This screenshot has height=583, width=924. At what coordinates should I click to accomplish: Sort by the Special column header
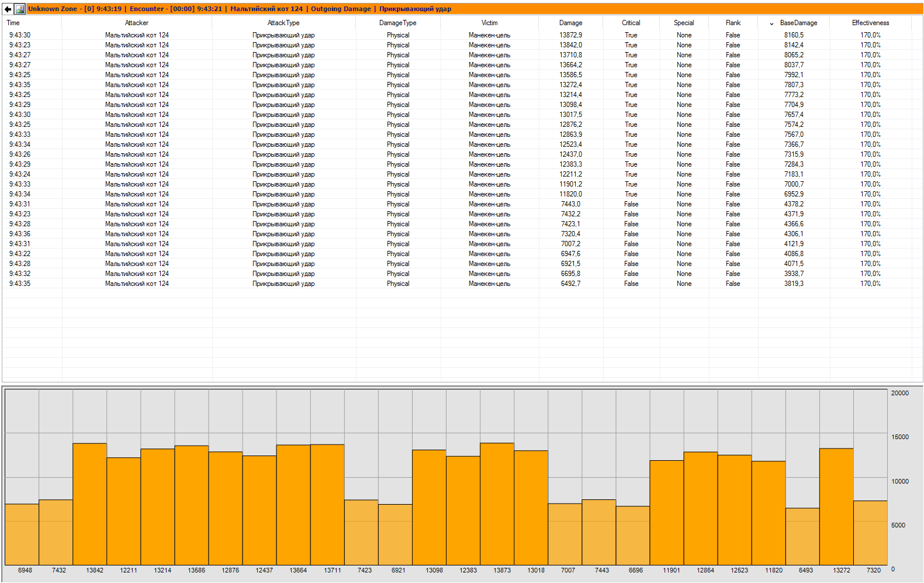684,23
